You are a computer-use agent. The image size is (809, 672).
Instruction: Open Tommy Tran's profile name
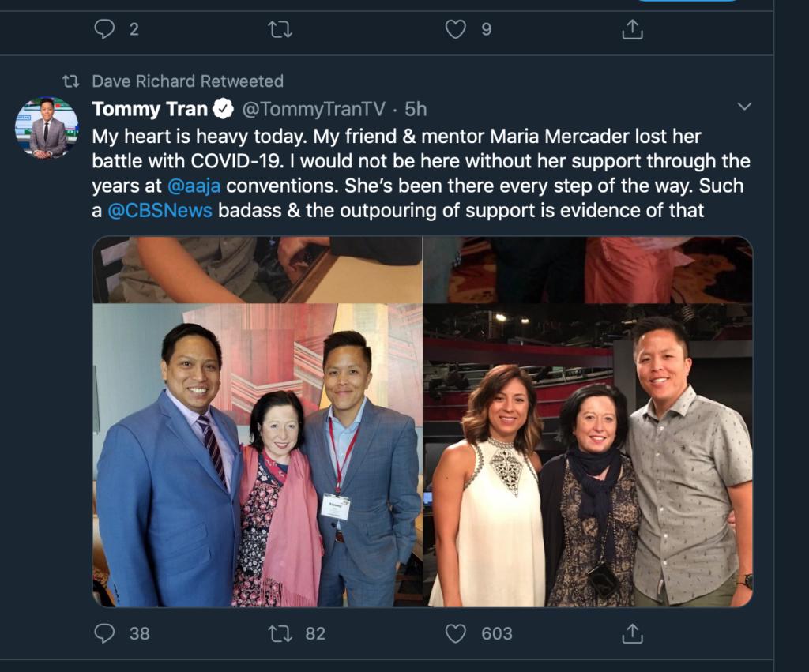click(149, 108)
